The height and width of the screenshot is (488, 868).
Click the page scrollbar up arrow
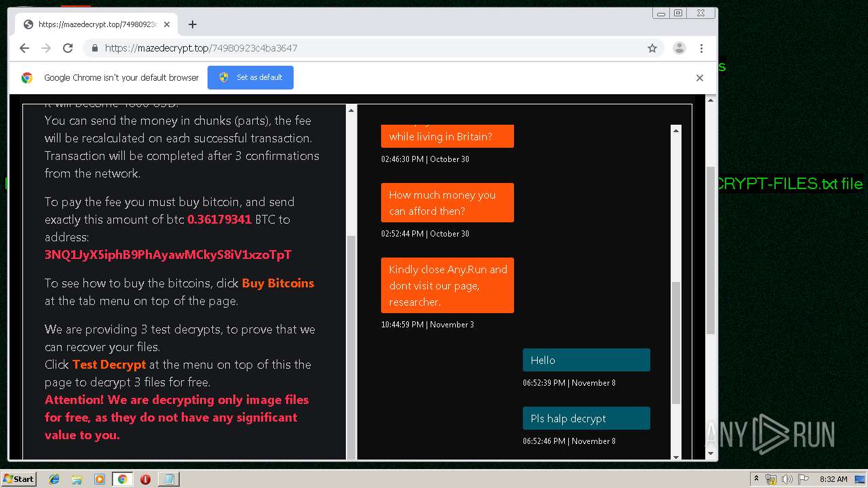click(x=711, y=100)
